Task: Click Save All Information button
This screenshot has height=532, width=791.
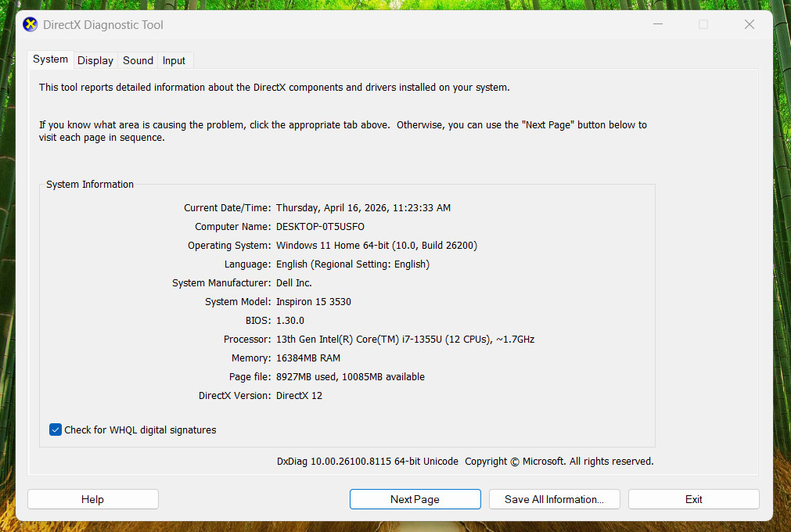Action: click(555, 499)
